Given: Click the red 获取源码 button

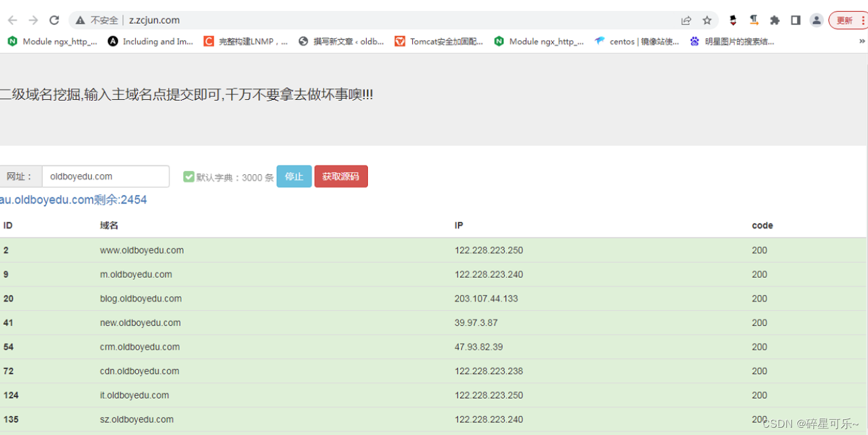Looking at the screenshot, I should (x=341, y=177).
